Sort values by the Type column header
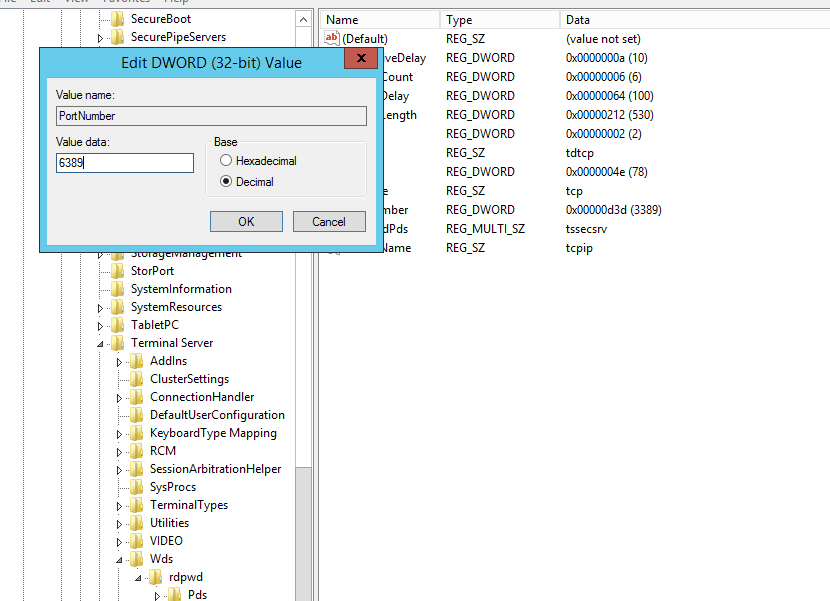Image resolution: width=830 pixels, height=601 pixels. (499, 20)
